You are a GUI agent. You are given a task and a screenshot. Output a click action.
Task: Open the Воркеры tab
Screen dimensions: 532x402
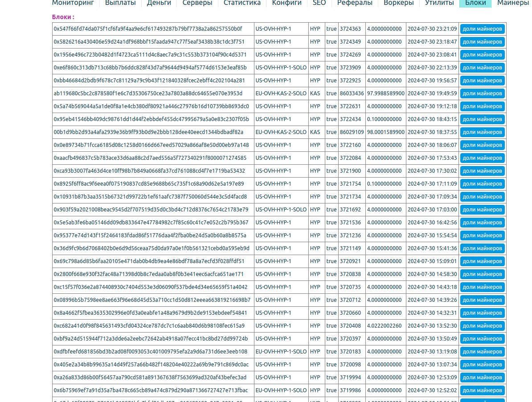pyautogui.click(x=398, y=3)
